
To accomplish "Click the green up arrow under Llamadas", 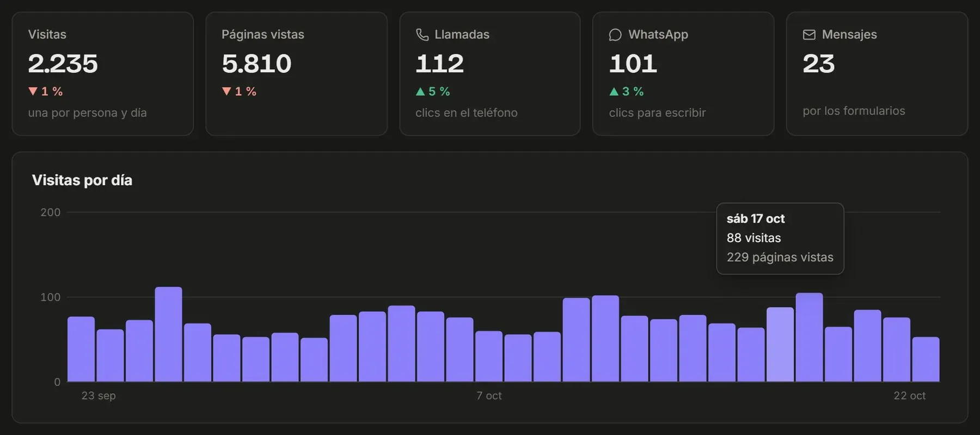I will pos(420,91).
